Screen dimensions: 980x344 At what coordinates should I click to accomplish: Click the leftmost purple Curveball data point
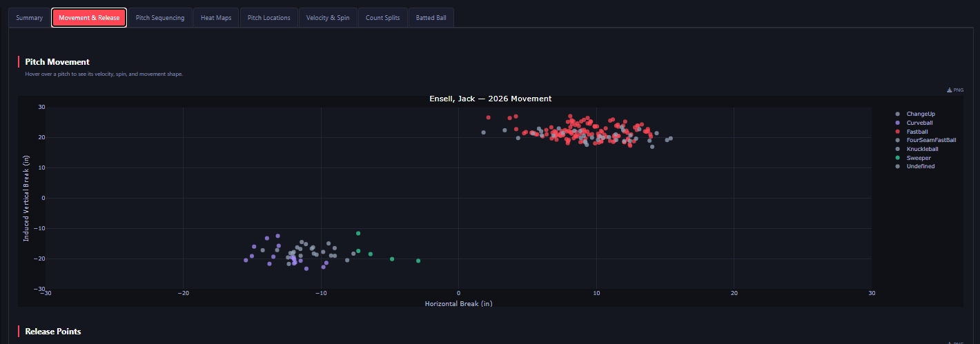[x=246, y=260]
